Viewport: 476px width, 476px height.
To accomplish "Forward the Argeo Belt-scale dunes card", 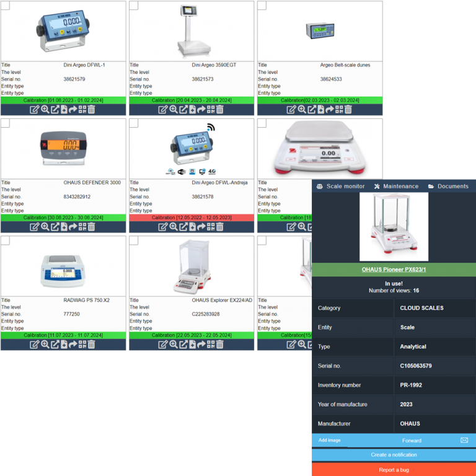I will (330, 110).
